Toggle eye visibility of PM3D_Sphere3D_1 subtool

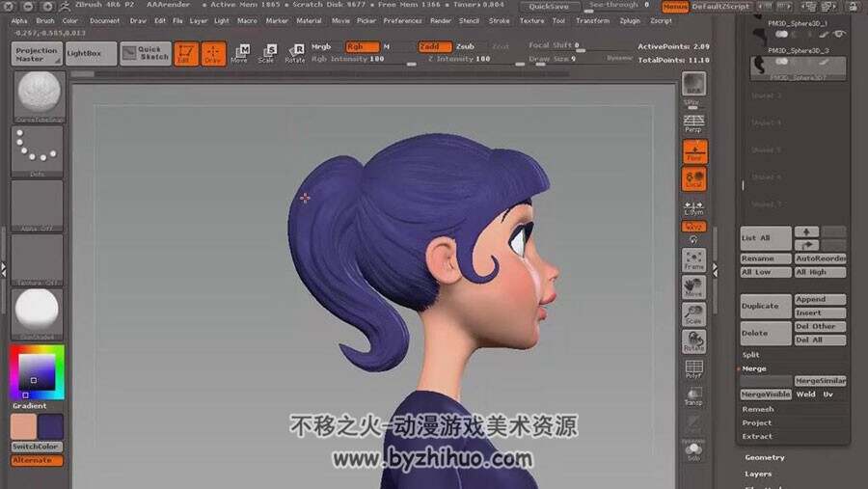[x=840, y=35]
